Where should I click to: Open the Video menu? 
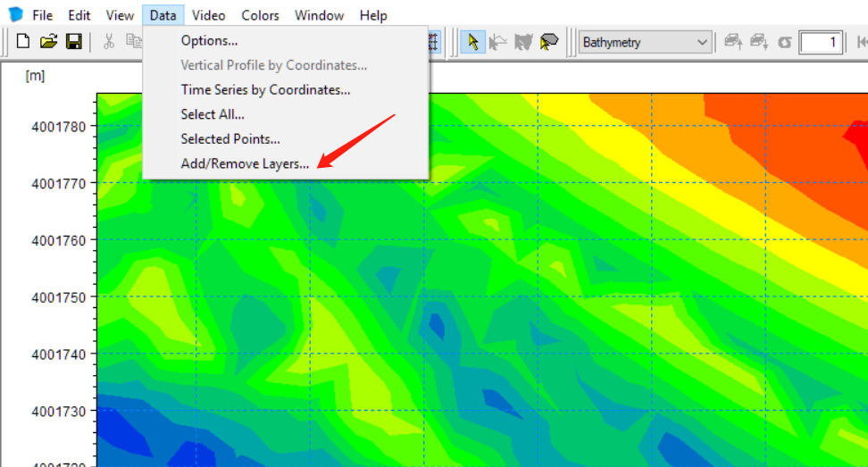click(208, 15)
